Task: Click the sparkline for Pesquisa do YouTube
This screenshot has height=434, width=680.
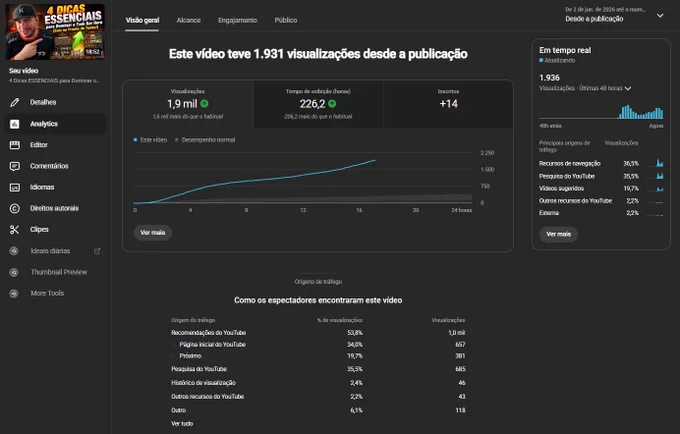Action: click(655, 176)
